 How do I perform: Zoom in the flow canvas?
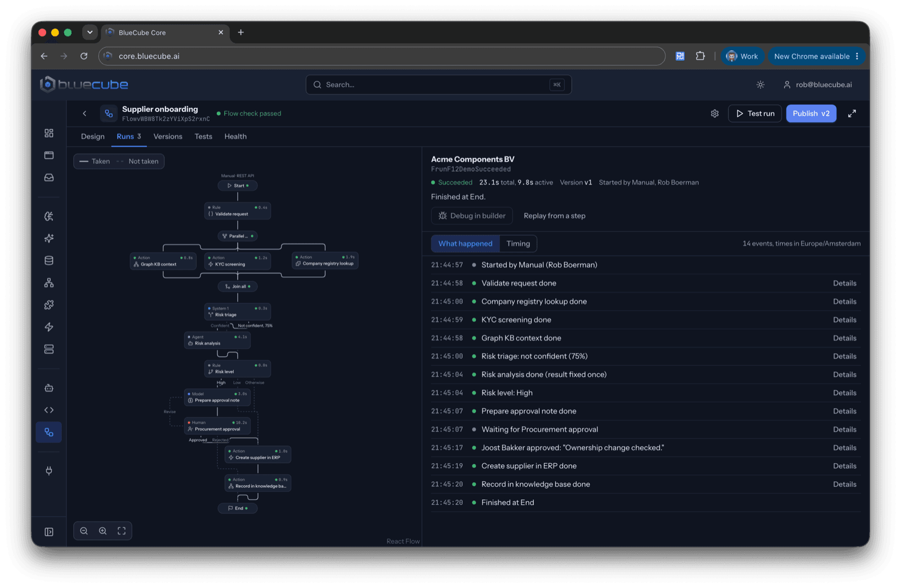click(103, 531)
